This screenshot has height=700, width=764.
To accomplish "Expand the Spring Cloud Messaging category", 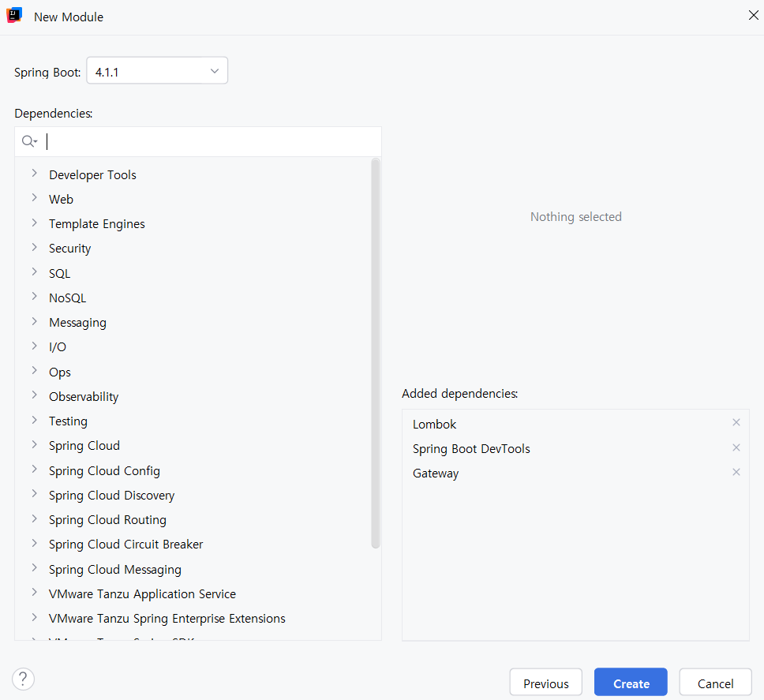I will pyautogui.click(x=34, y=568).
